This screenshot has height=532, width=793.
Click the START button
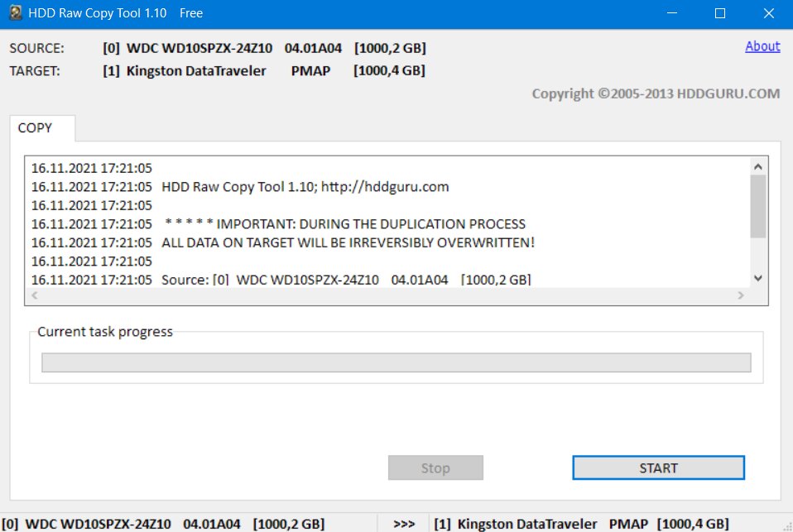[658, 467]
